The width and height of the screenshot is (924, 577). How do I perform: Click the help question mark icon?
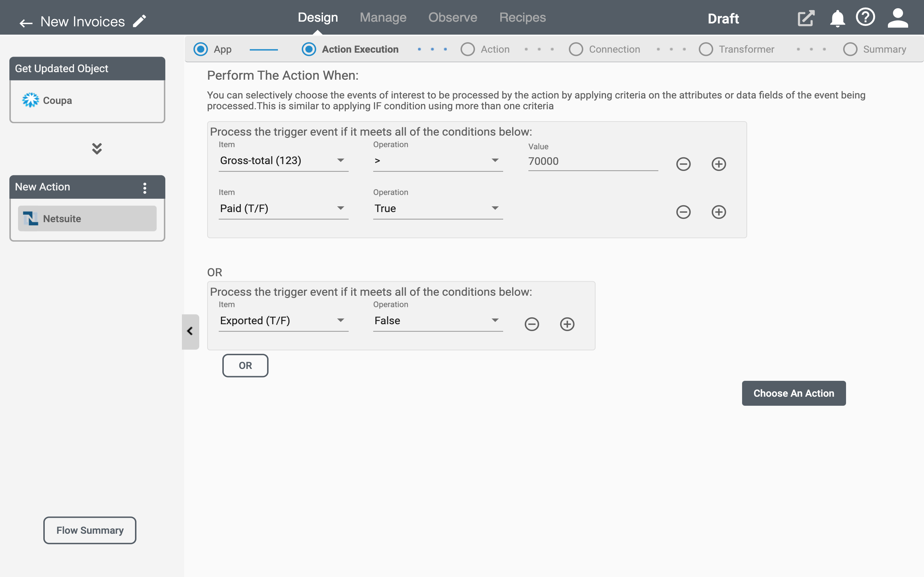(865, 18)
